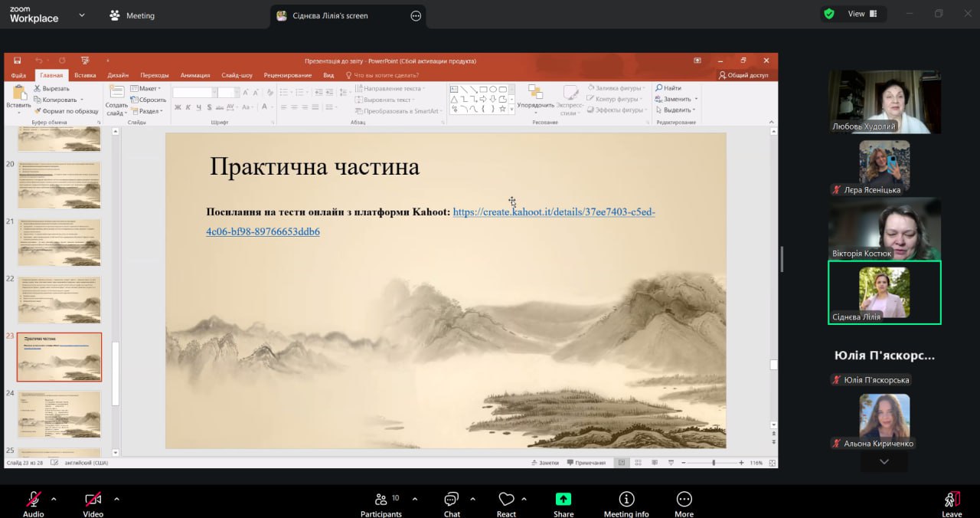Open the Participants panel icon

tap(381, 500)
